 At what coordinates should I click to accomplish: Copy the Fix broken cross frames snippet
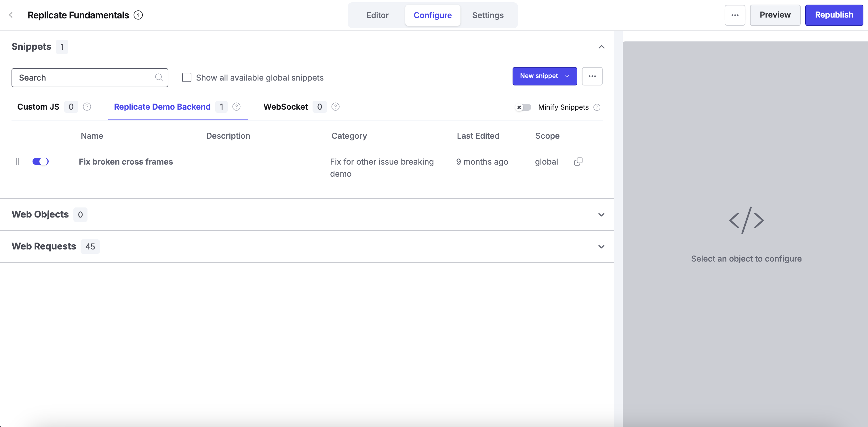578,162
